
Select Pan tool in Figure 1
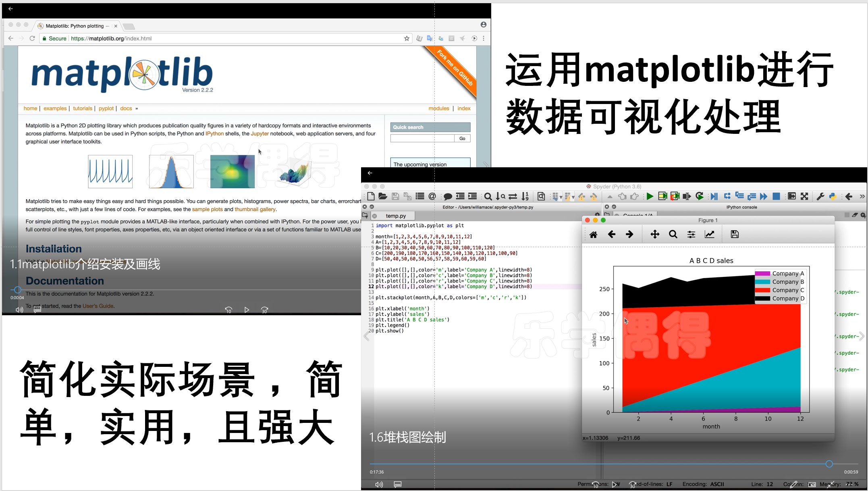pos(655,234)
